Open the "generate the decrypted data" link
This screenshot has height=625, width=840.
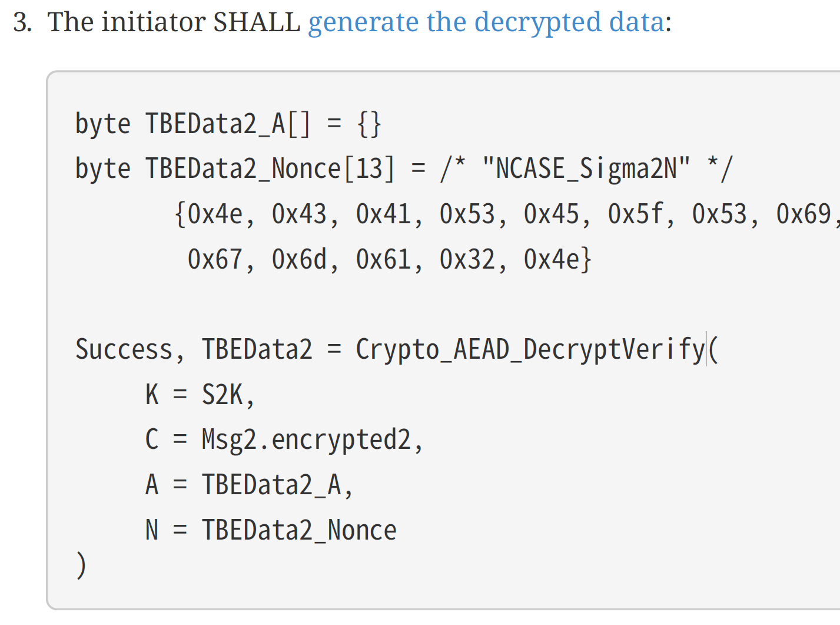(486, 22)
